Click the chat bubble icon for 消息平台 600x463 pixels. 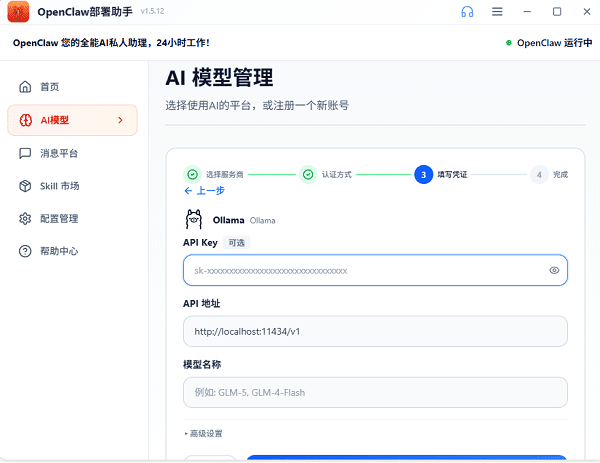coord(25,153)
